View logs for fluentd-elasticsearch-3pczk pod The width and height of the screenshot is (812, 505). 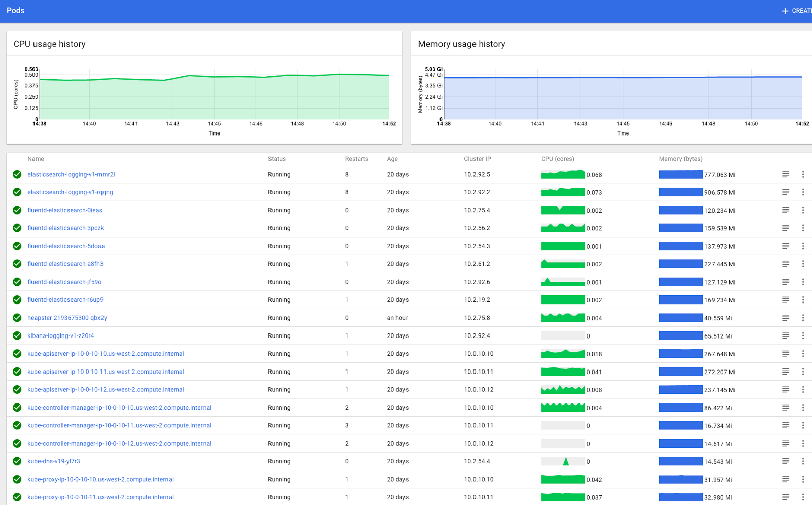[786, 228]
